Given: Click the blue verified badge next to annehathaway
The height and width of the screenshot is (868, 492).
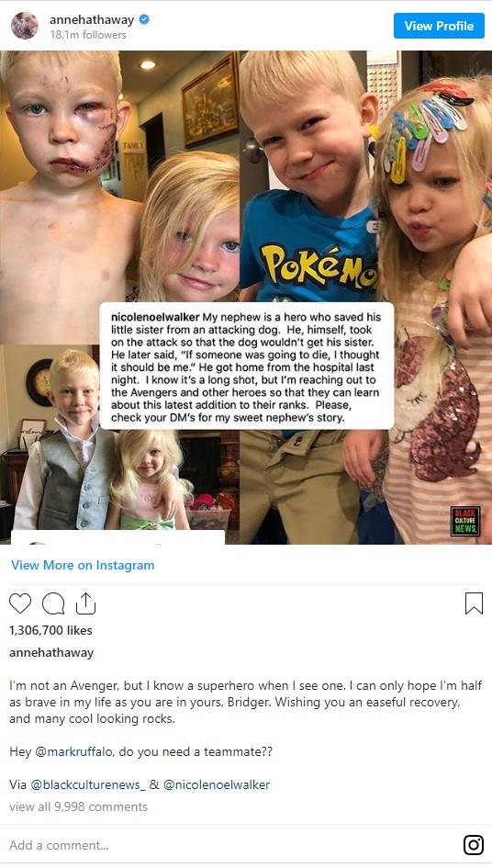Looking at the screenshot, I should (x=144, y=20).
